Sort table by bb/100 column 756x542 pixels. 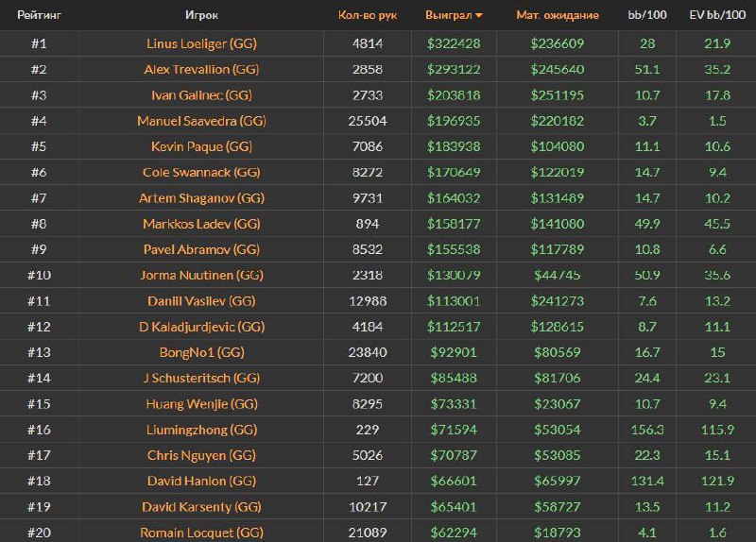click(x=647, y=15)
